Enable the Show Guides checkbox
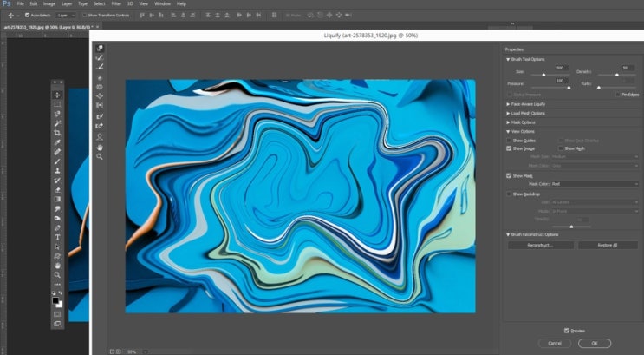The image size is (644, 355). tap(509, 141)
